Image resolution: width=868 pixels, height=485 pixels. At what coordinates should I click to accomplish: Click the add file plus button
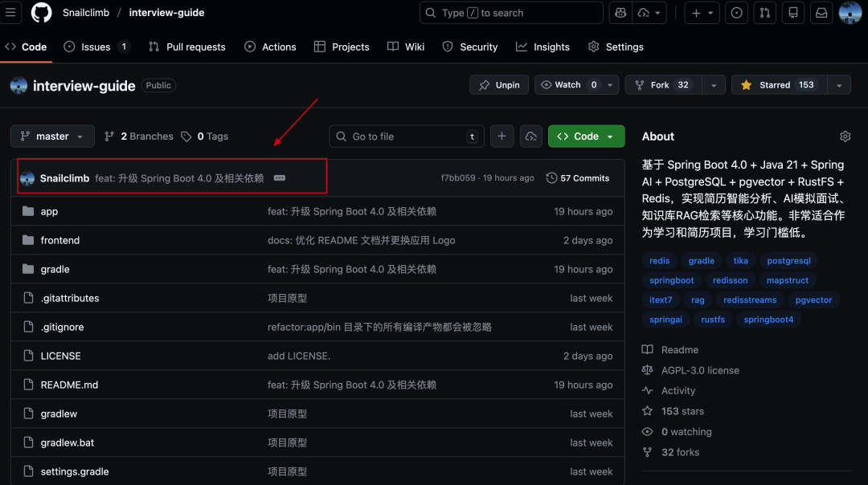pos(502,137)
